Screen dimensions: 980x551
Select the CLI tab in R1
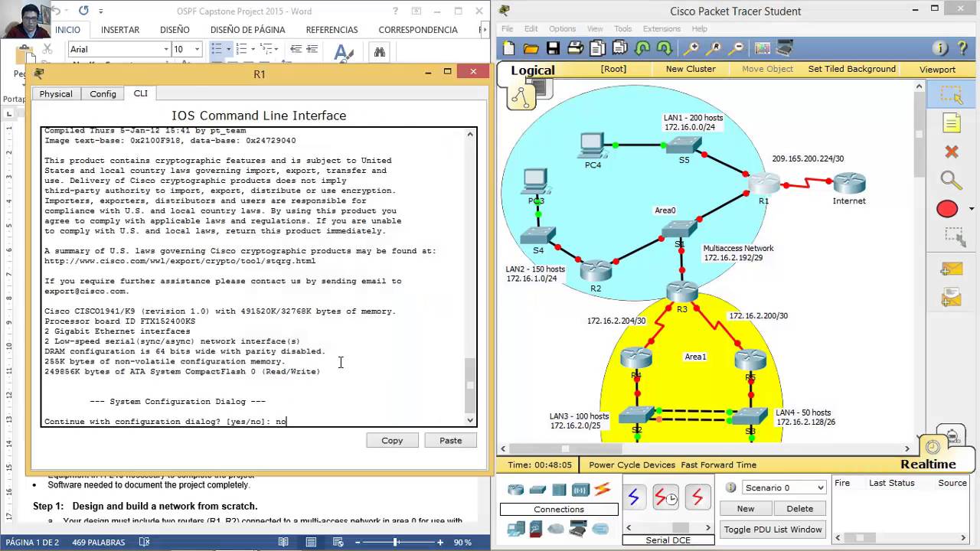pos(141,93)
